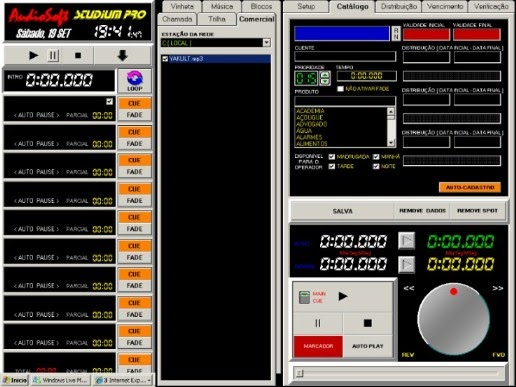
Task: Set the lower marker flag icon
Action: pos(407,265)
